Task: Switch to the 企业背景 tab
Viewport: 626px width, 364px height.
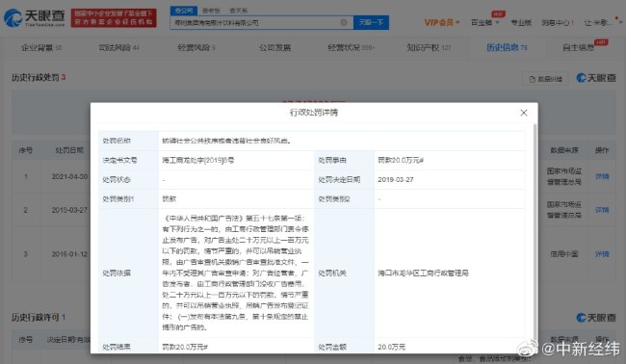Action: point(41,48)
